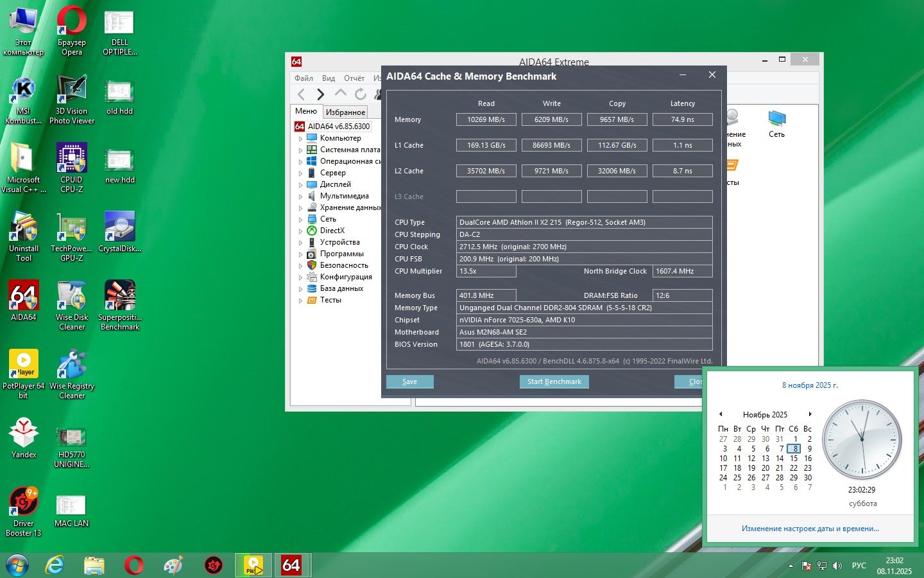The width and height of the screenshot is (924, 578).
Task: Go to previous month in calendar
Action: click(x=721, y=414)
